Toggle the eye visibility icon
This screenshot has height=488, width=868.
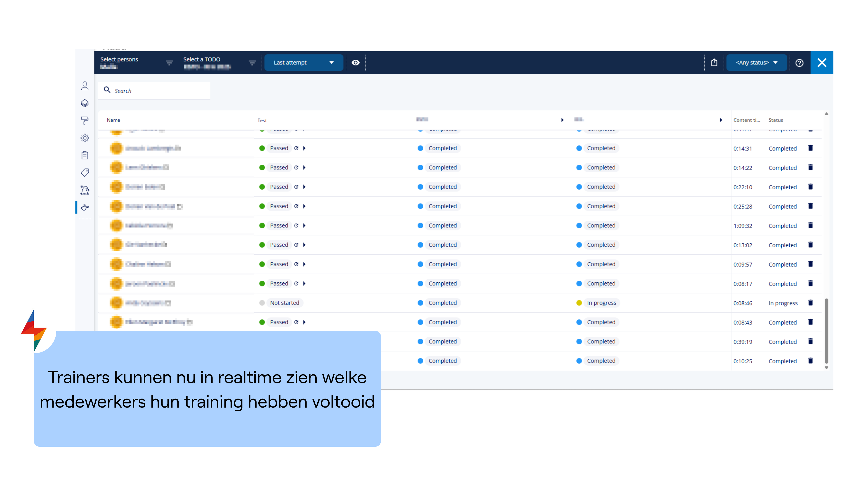click(x=356, y=63)
